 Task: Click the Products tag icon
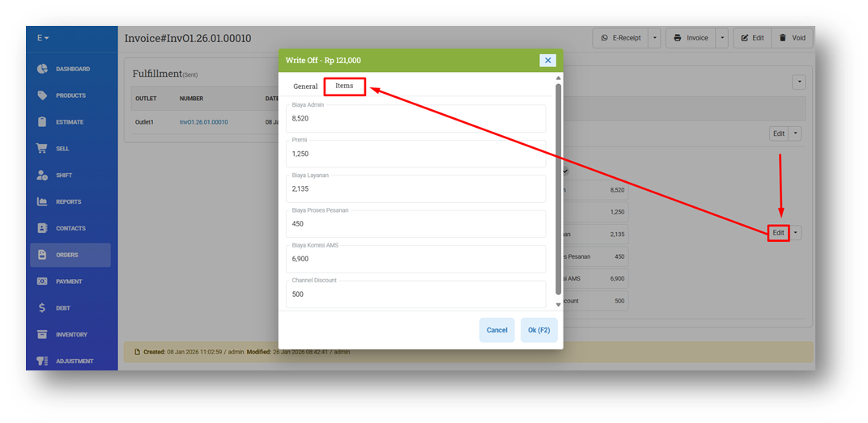pyautogui.click(x=42, y=95)
